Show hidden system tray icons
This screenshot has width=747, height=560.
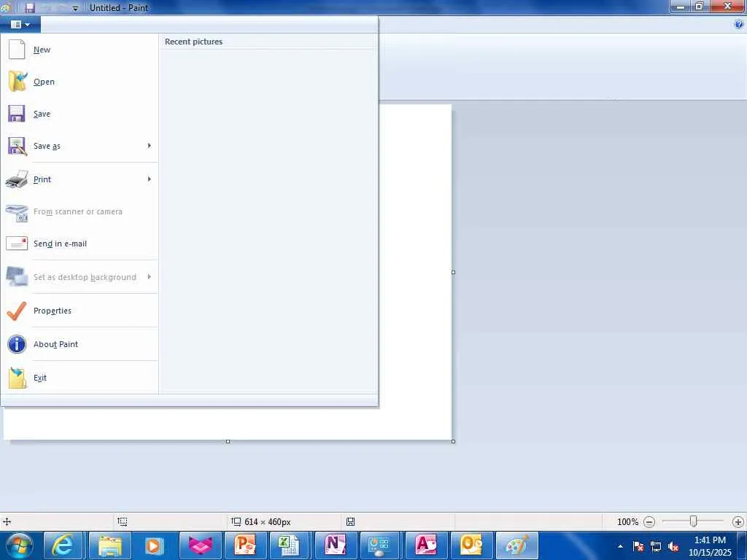(x=620, y=547)
